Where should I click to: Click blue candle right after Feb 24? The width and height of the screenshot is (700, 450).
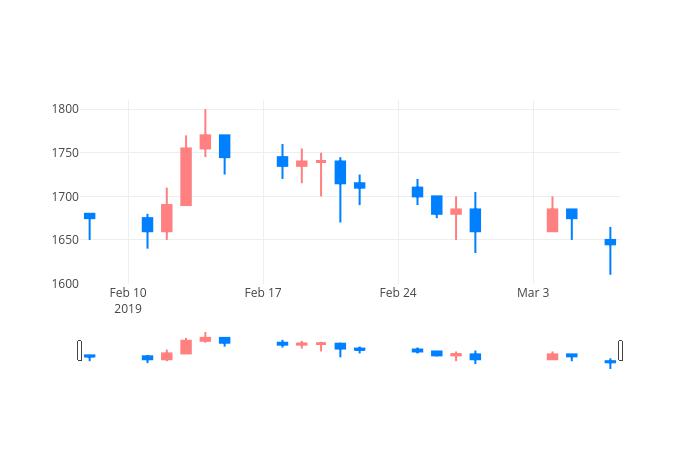pyautogui.click(x=417, y=192)
